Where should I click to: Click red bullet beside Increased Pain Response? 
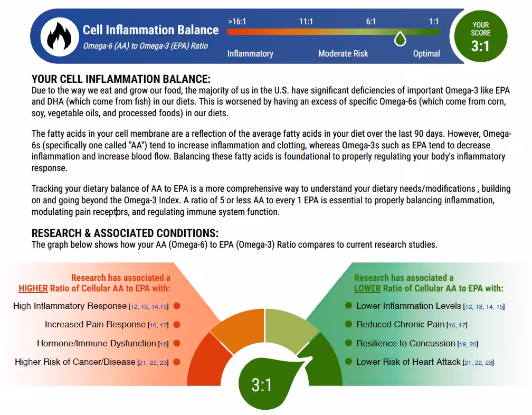pyautogui.click(x=177, y=325)
